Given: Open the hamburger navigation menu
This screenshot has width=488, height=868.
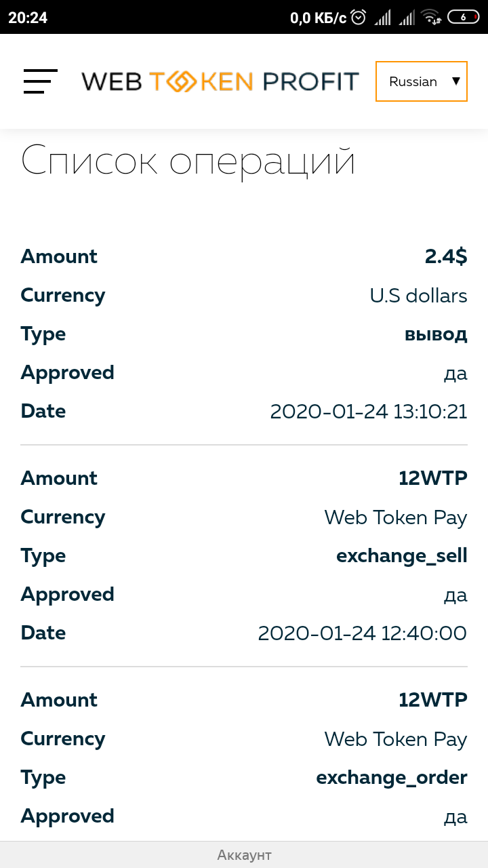Looking at the screenshot, I should [x=40, y=81].
